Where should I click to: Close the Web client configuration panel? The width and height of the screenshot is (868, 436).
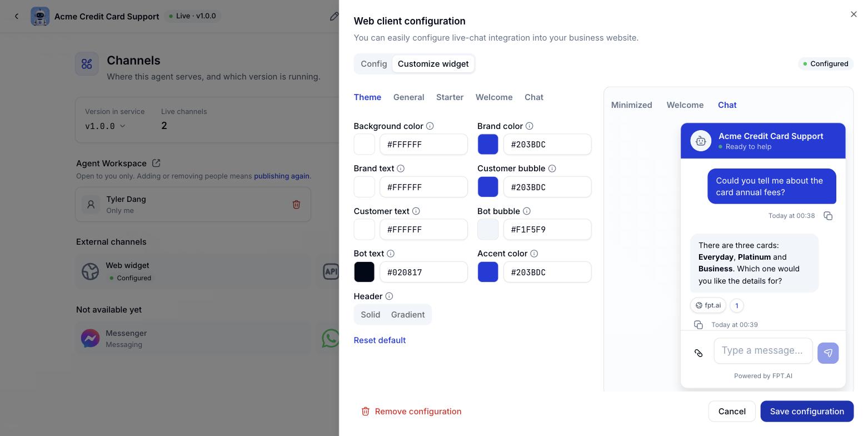(854, 14)
